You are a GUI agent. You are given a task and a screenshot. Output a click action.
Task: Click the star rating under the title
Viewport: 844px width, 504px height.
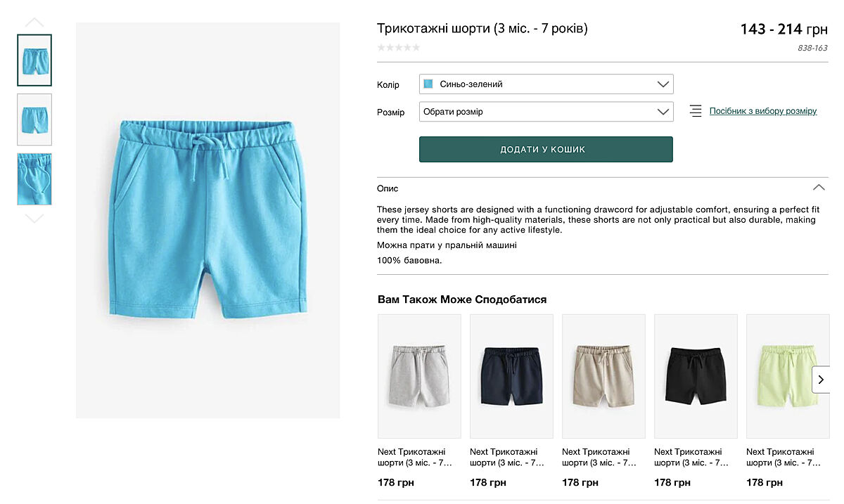pyautogui.click(x=399, y=48)
